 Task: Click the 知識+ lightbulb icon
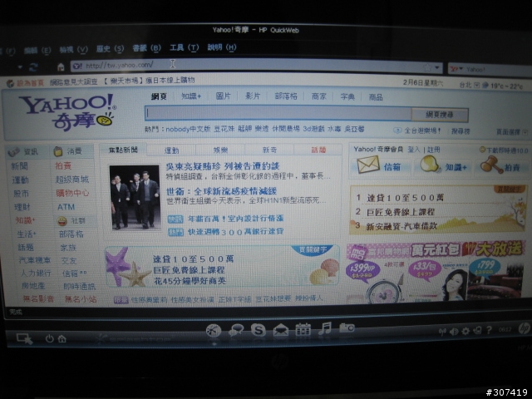[430, 165]
